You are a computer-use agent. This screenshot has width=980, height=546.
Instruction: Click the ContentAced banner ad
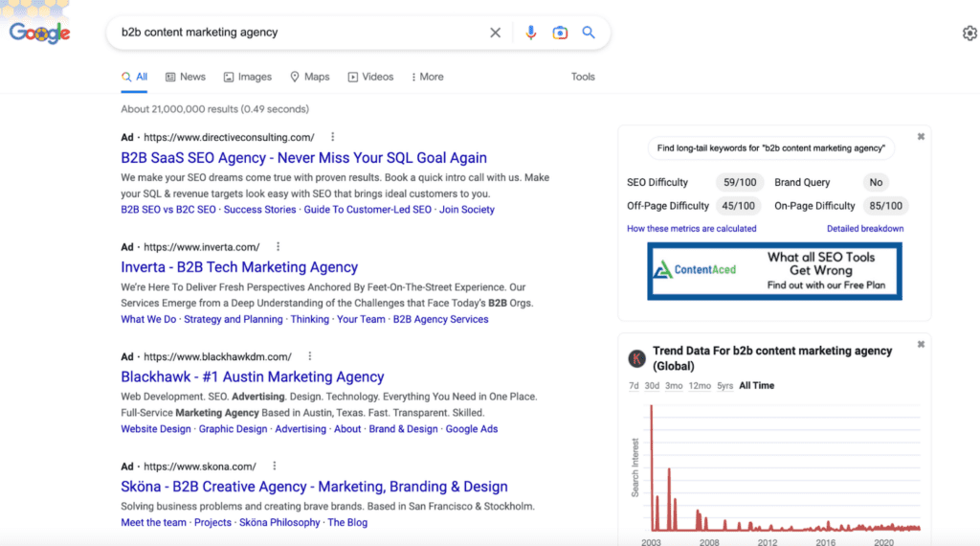(x=774, y=271)
